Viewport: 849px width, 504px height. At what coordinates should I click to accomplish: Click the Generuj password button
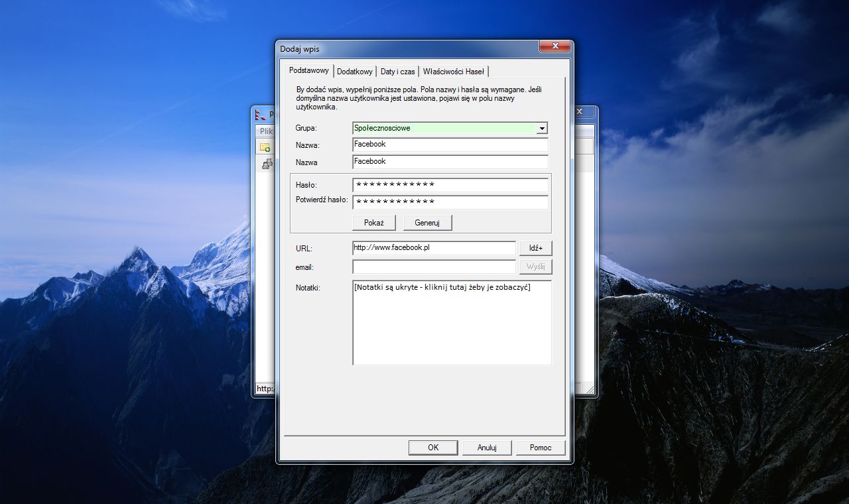click(427, 223)
